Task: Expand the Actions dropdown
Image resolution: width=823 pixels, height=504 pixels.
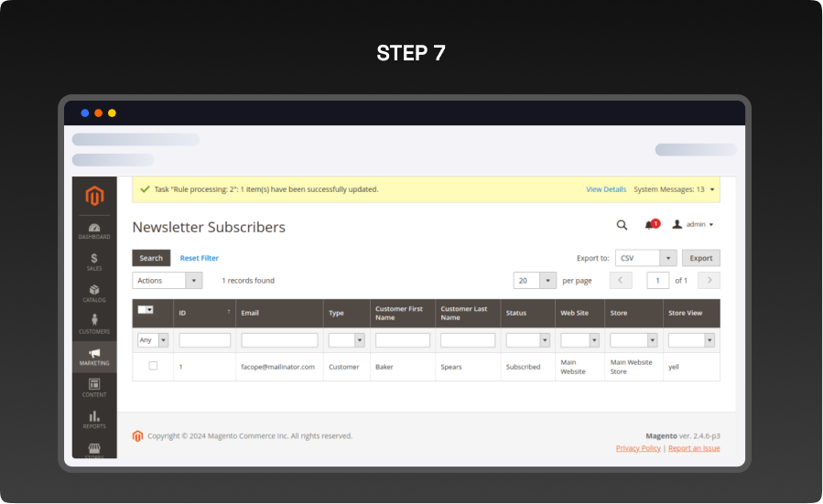Action: pos(168,281)
